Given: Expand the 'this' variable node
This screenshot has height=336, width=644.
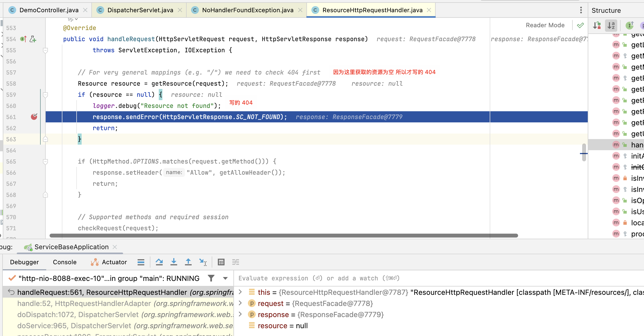Looking at the screenshot, I should [240, 292].
